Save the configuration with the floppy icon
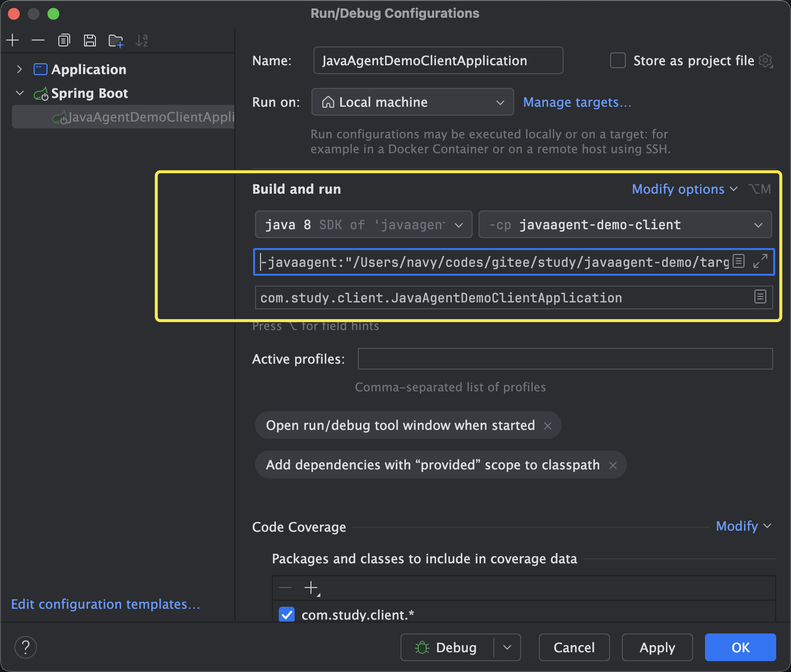Screen dimensions: 791x672 point(90,40)
